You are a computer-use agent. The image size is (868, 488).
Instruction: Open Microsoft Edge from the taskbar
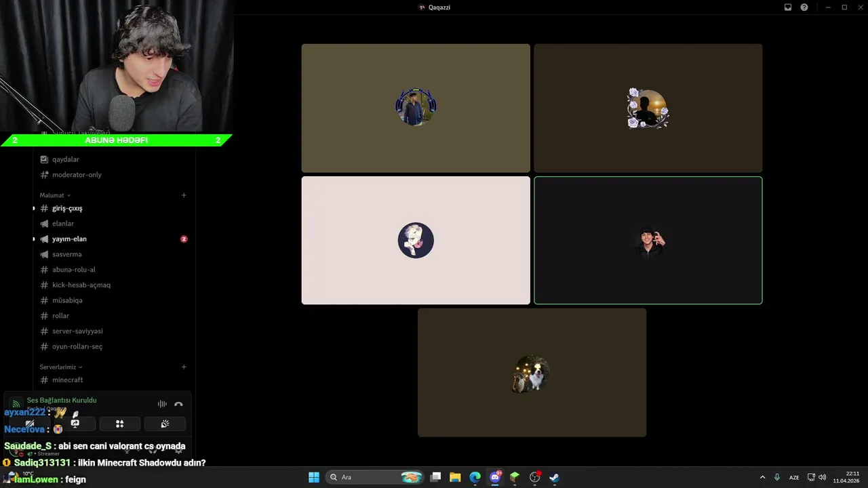click(x=475, y=477)
